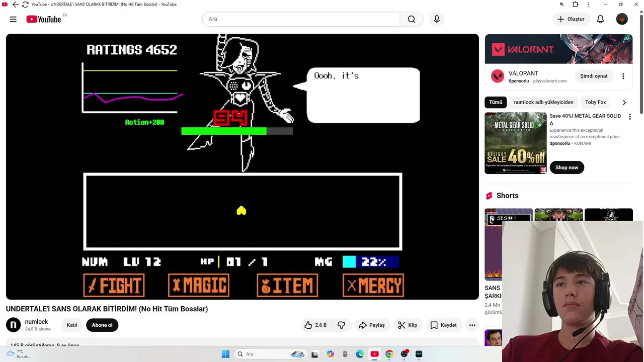Screen dimensions: 644x362
Task: Open Microsoft Edge from the taskbar
Action: (360, 354)
